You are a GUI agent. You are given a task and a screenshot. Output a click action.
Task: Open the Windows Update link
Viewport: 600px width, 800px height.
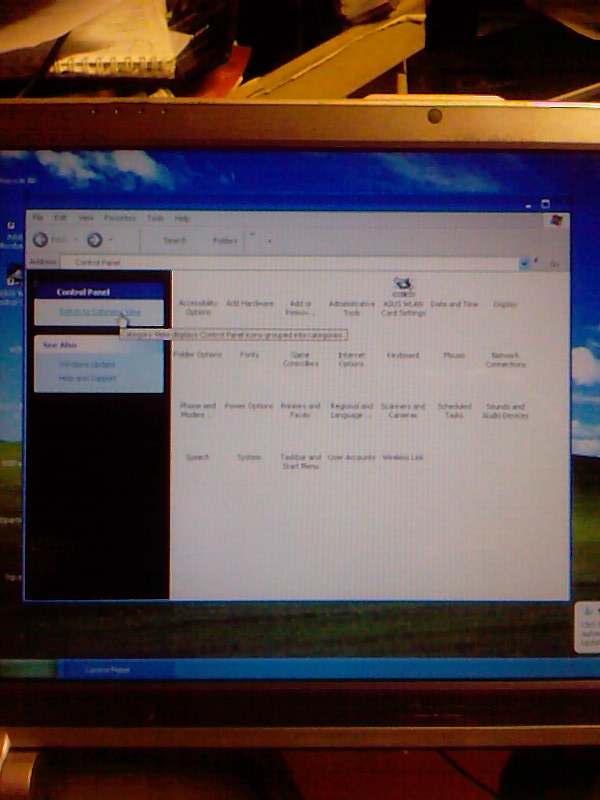87,364
